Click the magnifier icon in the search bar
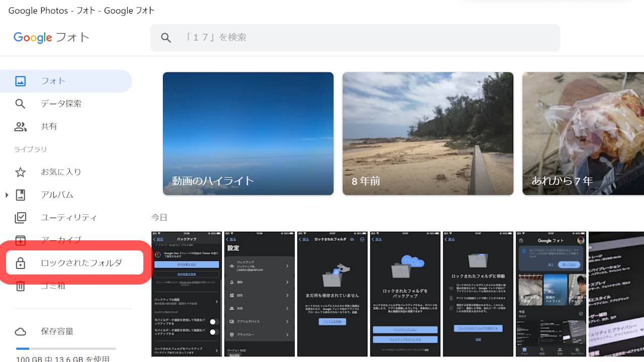The image size is (644, 362). (x=166, y=38)
